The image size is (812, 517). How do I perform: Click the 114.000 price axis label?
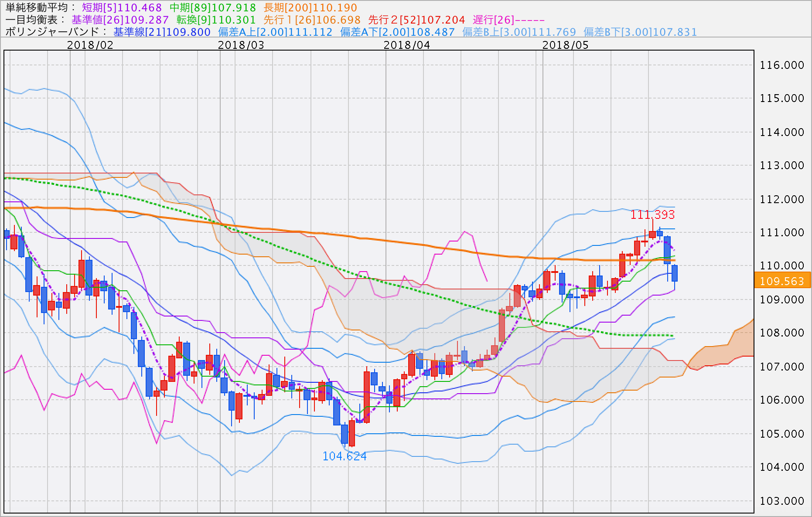pyautogui.click(x=782, y=132)
